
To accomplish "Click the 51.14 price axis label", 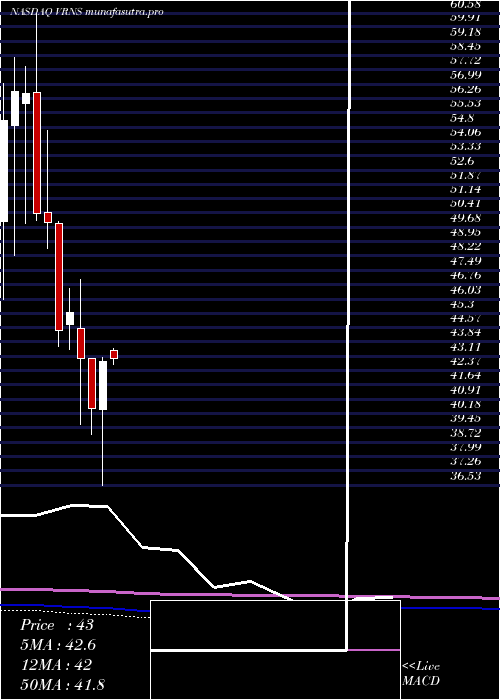I will pyautogui.click(x=465, y=189).
